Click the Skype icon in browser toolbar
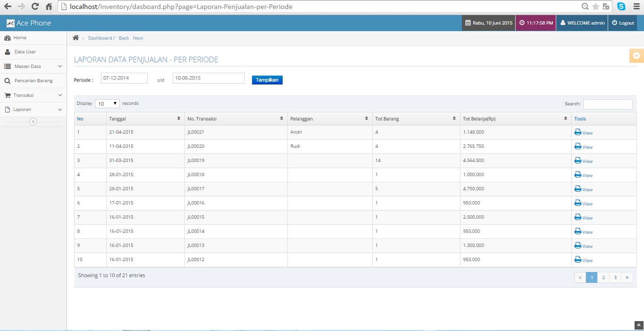This screenshot has height=331, width=644. [621, 7]
